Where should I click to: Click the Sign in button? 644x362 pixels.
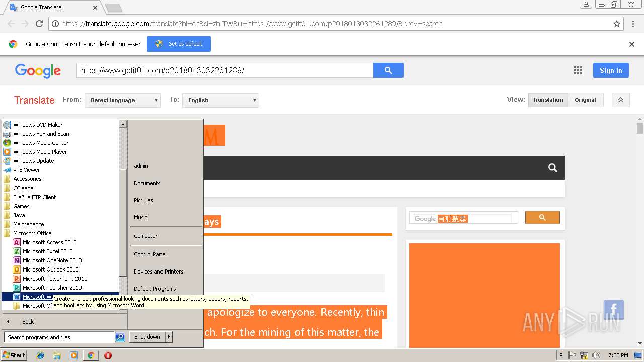click(611, 70)
